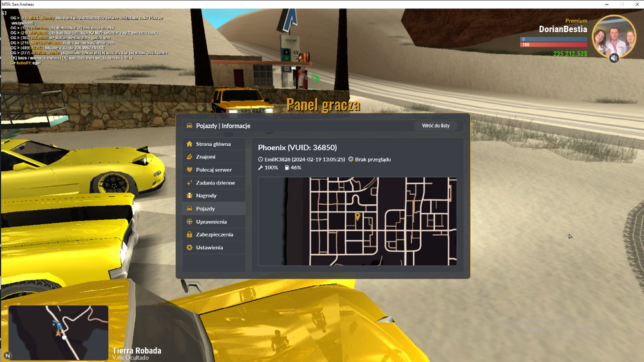Screen dimensions: 644x362
Task: Click the gear icon beside Ustawienia
Action: click(189, 247)
